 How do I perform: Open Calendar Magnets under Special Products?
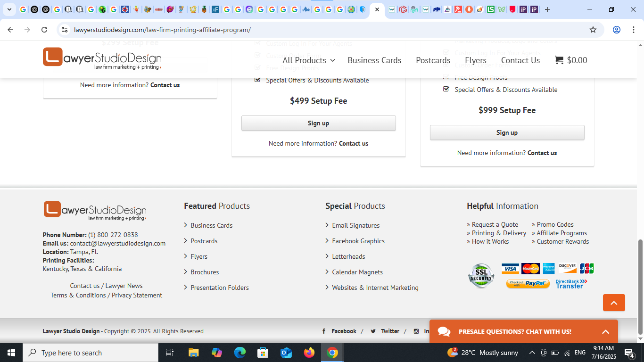coord(357,272)
